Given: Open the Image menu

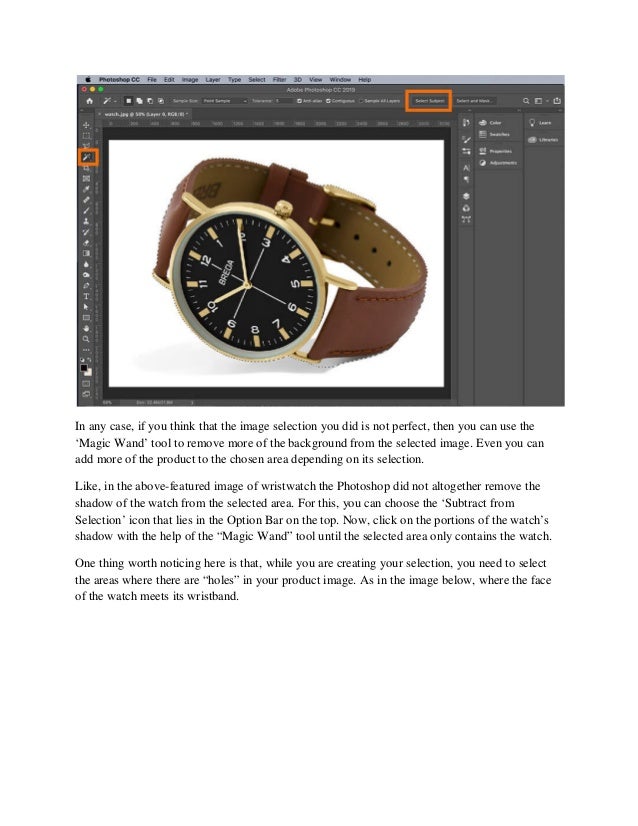Looking at the screenshot, I should (190, 80).
